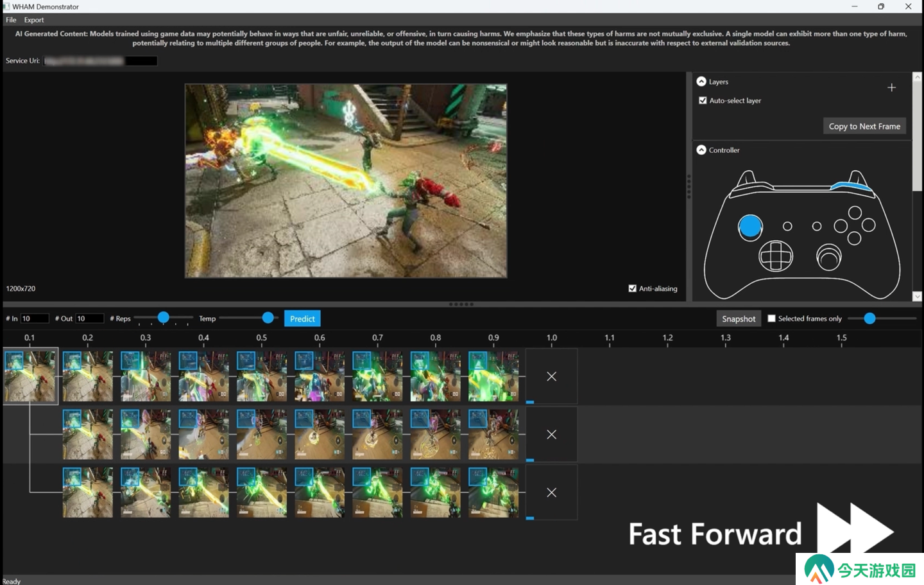Select bottom row frame thumbnail at 0.6
This screenshot has height=585, width=924.
(x=320, y=492)
